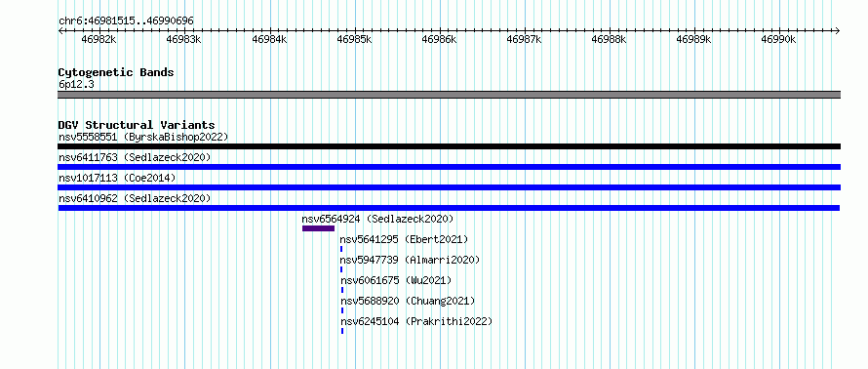Screen dimensions: 868x369
Task: Open the nsv6245104 (Prakrithi2022) label
Action: point(416,321)
